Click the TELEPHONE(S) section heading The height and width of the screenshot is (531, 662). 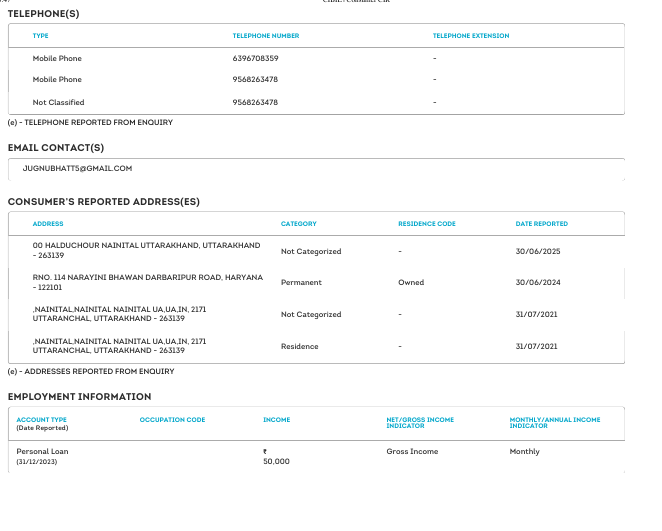43,14
